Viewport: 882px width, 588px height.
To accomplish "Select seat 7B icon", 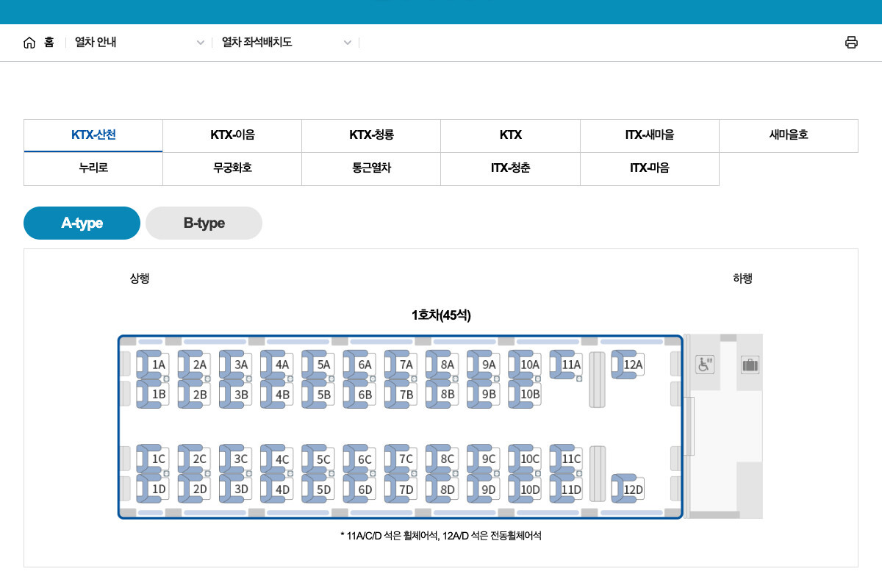I will tap(401, 393).
